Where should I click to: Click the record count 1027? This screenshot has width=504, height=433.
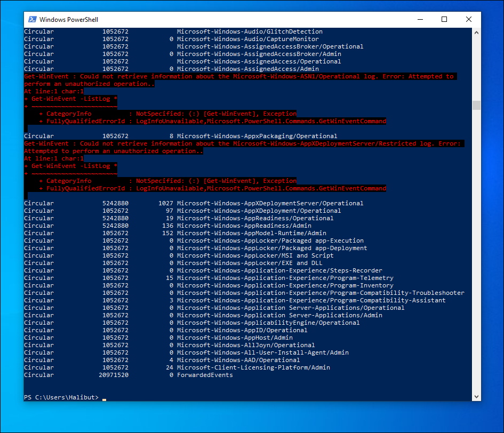(x=165, y=203)
